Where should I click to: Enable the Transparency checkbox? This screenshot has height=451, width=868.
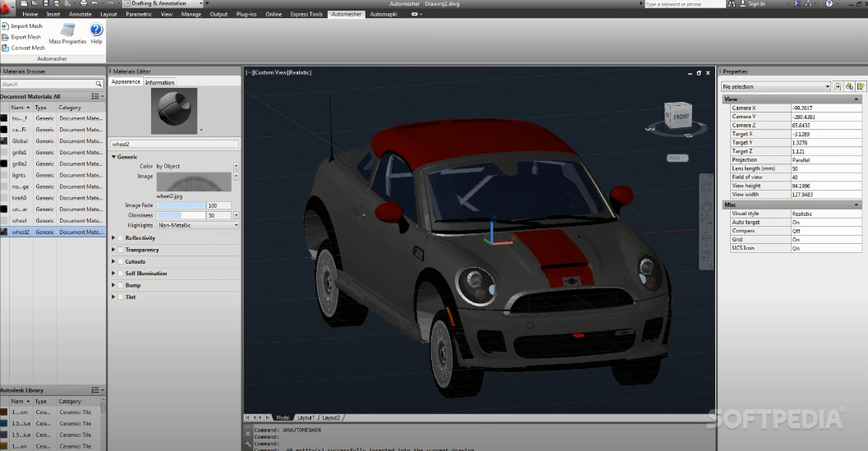[120, 250]
